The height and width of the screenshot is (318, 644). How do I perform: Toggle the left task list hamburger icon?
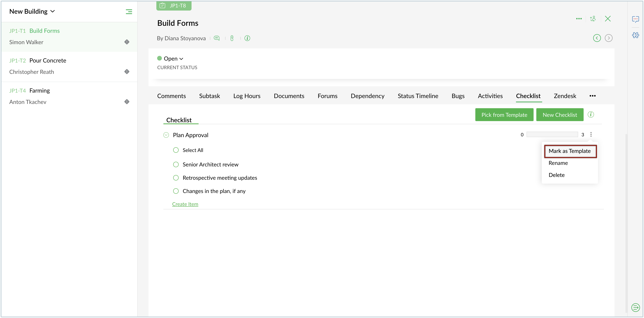click(129, 12)
